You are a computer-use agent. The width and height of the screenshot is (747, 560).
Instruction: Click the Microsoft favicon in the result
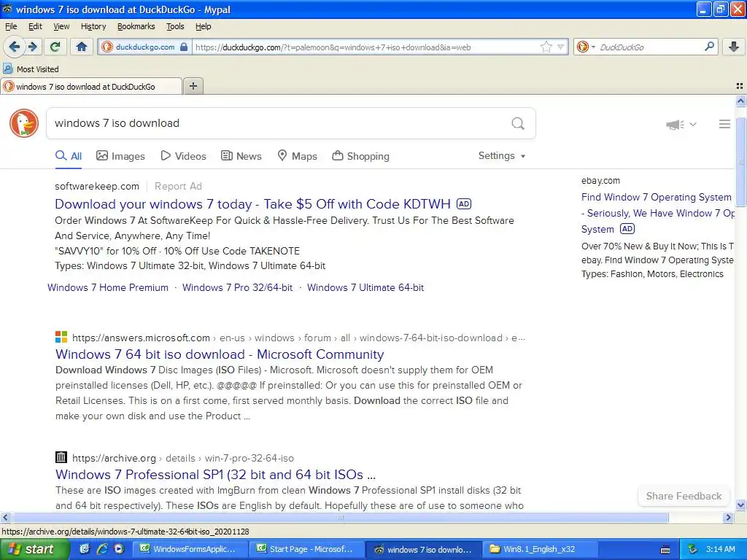coord(61,337)
